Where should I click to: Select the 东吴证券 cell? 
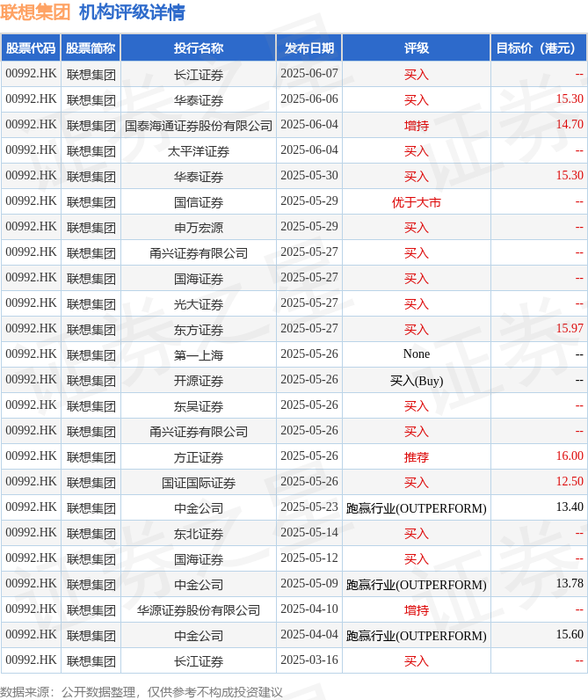pos(199,405)
